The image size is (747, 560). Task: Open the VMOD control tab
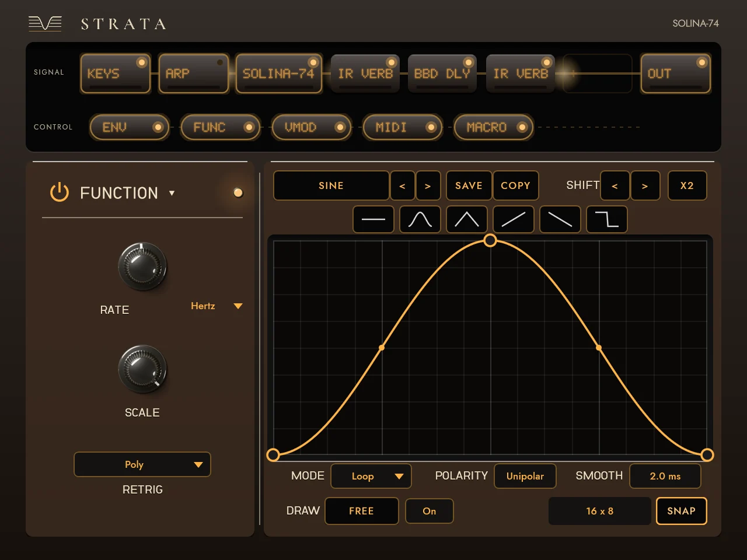(312, 127)
